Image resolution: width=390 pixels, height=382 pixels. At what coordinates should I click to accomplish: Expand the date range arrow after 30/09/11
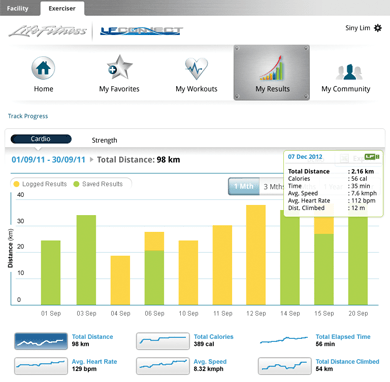[92, 160]
